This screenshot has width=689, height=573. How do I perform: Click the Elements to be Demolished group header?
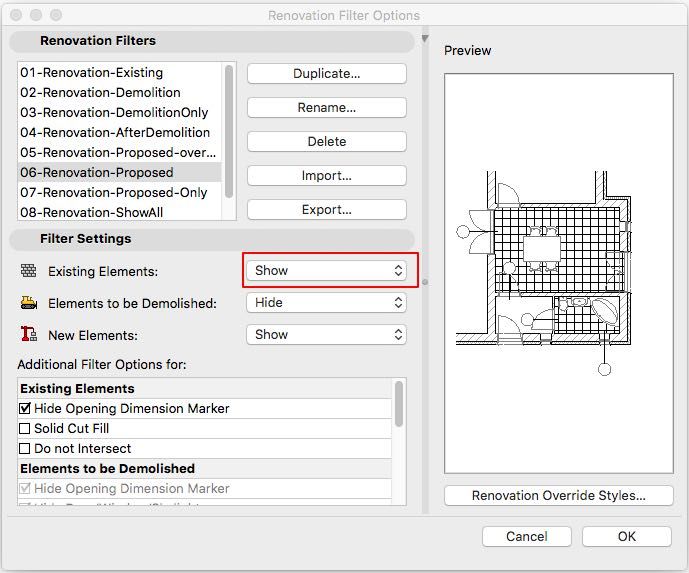point(204,468)
